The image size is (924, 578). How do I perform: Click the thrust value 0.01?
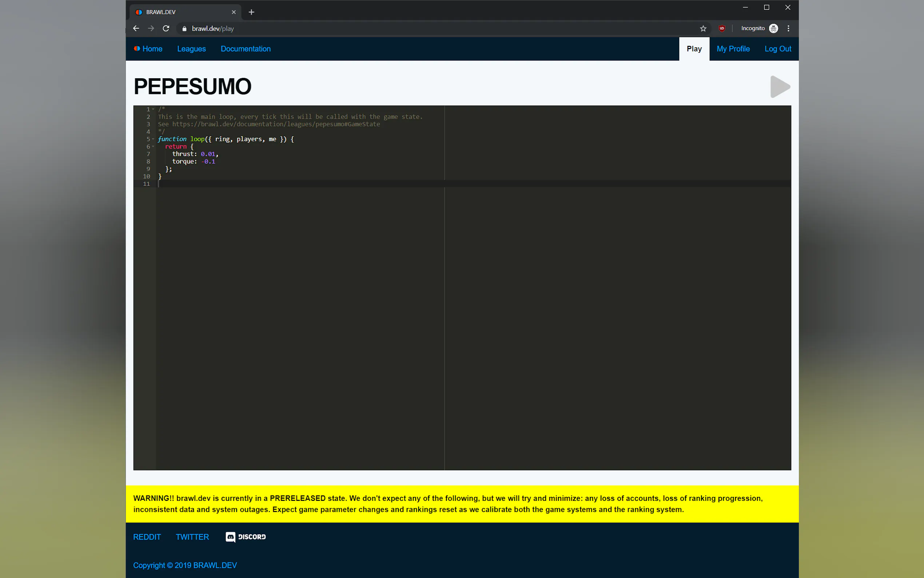tap(208, 154)
